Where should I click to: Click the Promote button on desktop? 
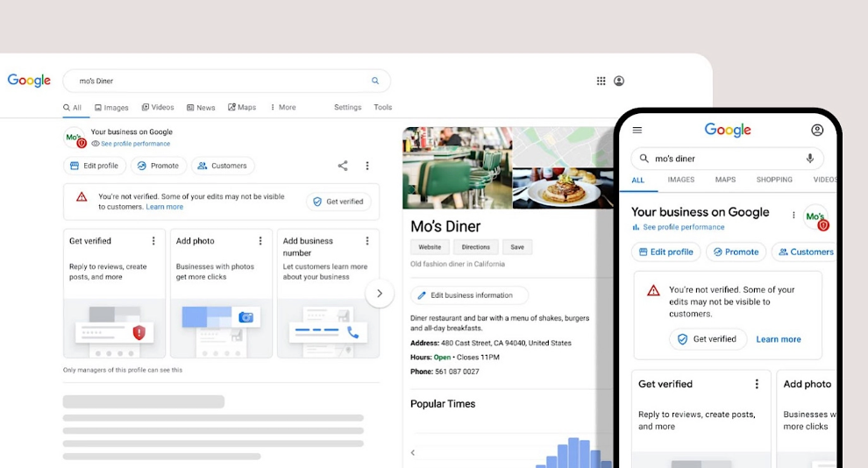pyautogui.click(x=159, y=166)
